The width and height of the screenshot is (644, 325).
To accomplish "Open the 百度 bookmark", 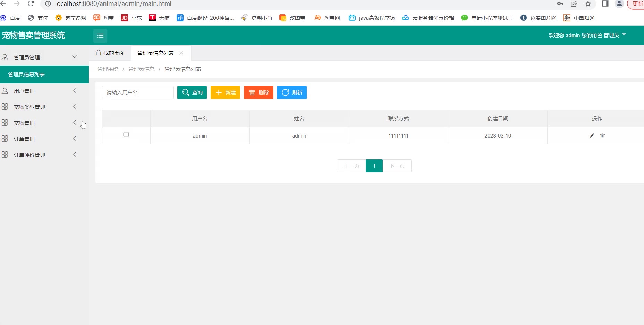I will pos(10,18).
